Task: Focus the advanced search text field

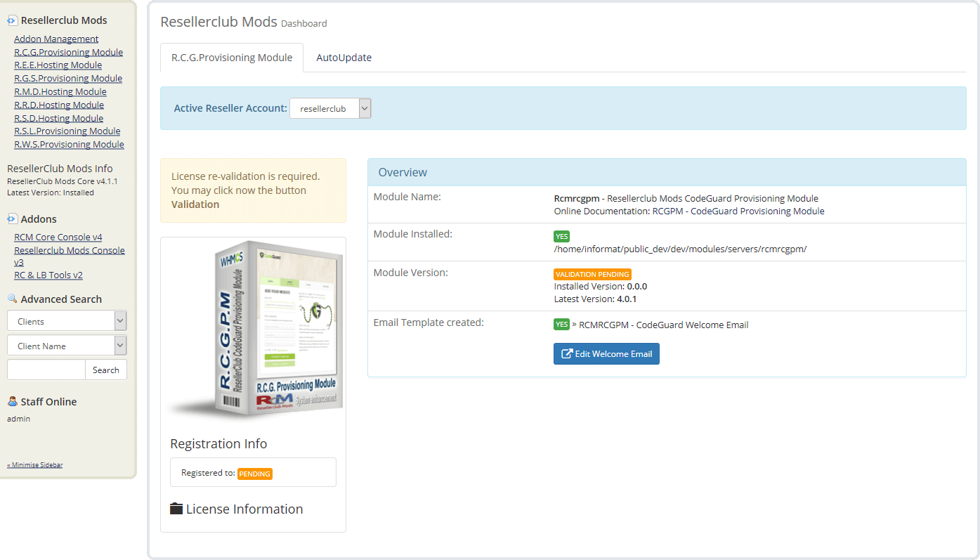Action: (46, 370)
